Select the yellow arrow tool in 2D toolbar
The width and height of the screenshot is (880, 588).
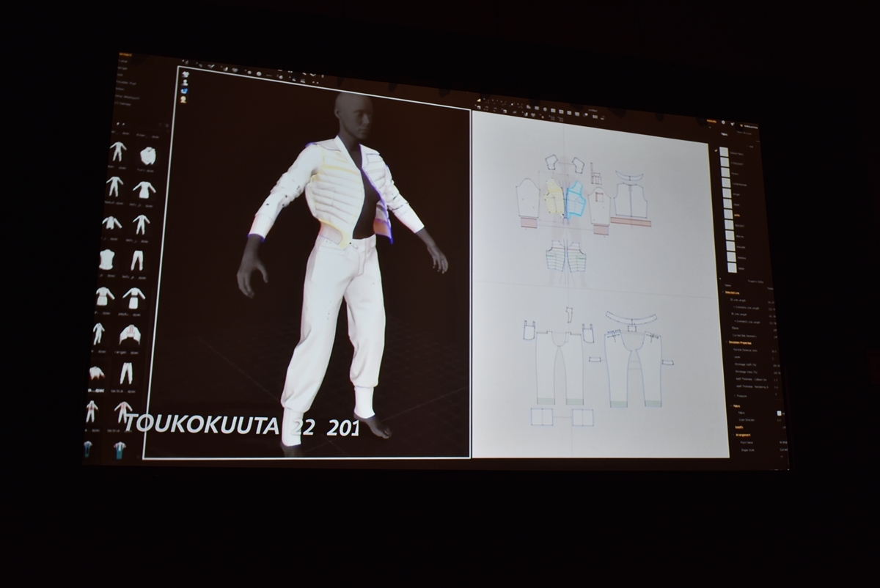tap(479, 100)
